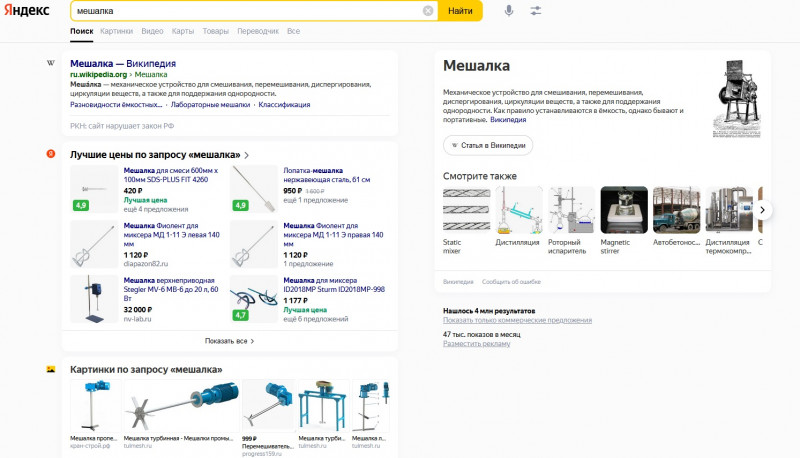Open the Мешалка пропеллерная image thumbnail
Image resolution: width=800 pixels, height=458 pixels.
(94, 406)
